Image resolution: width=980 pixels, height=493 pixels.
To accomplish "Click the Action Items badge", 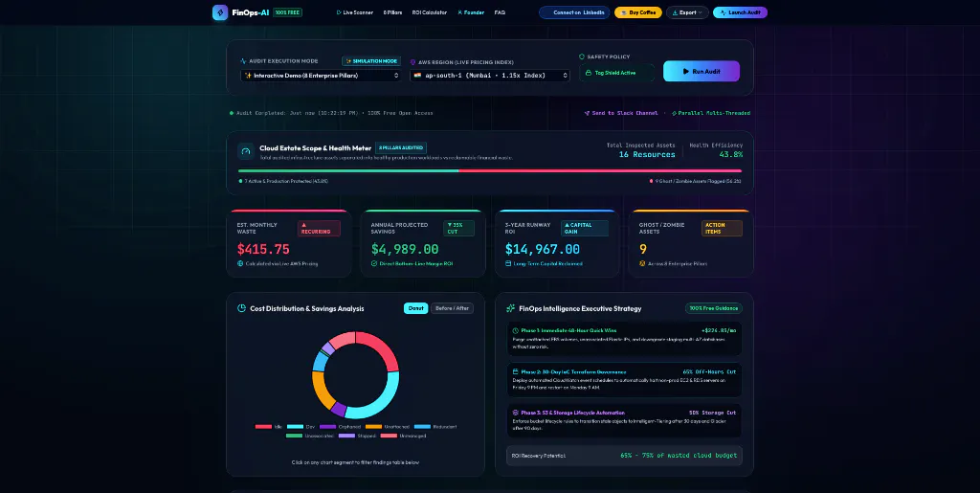I will point(722,228).
